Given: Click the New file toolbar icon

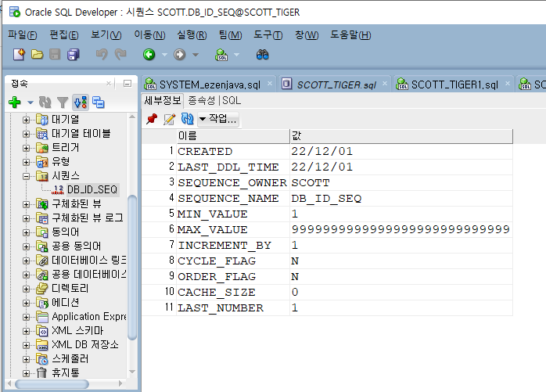Looking at the screenshot, I should (19, 54).
